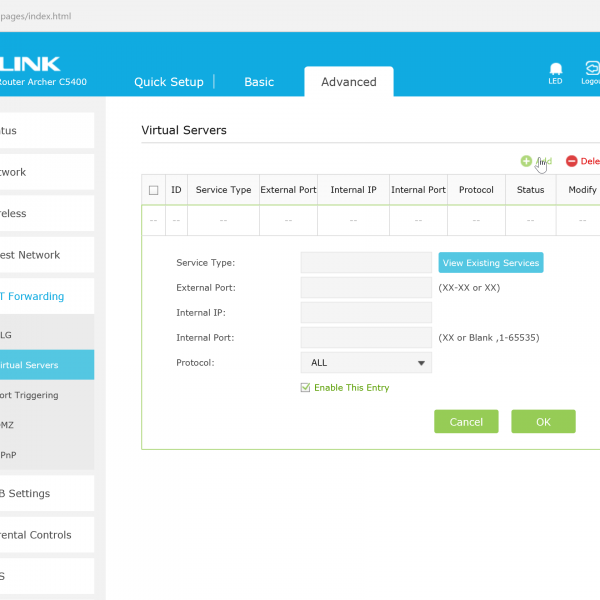
Task: Open the Protocol dropdown
Action: click(366, 363)
